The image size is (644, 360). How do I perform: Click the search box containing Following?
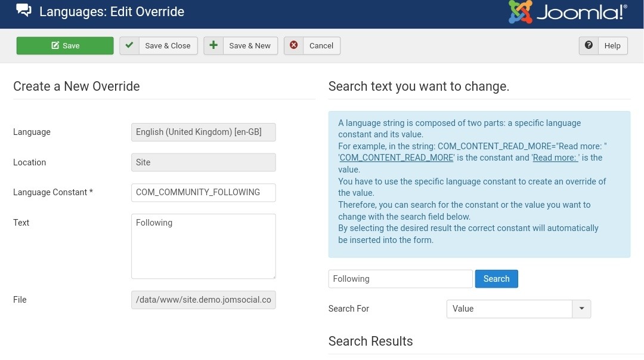pyautogui.click(x=400, y=279)
